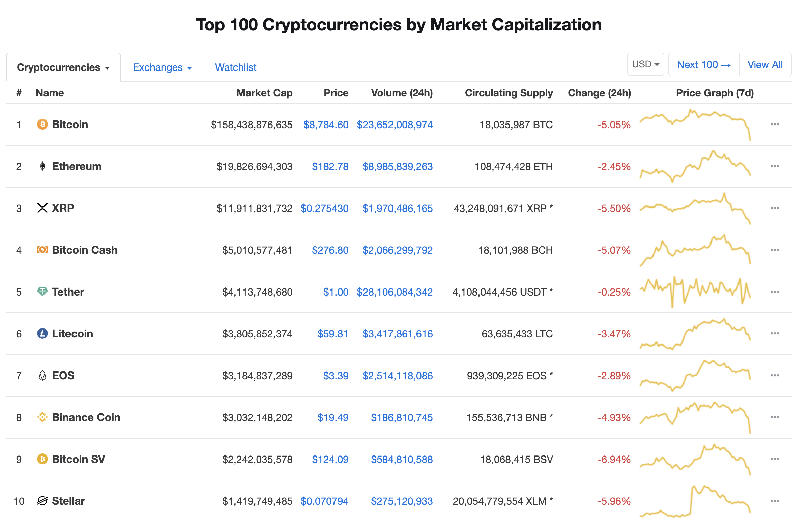Click the Bitcoin coin logo icon
812x525 pixels.
tap(42, 125)
